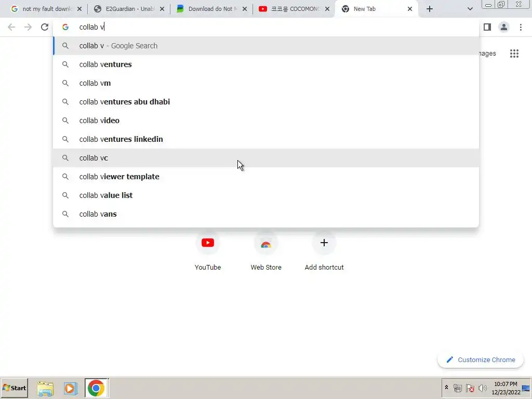The height and width of the screenshot is (399, 532).
Task: Close the New Tab tab
Action: point(410,9)
